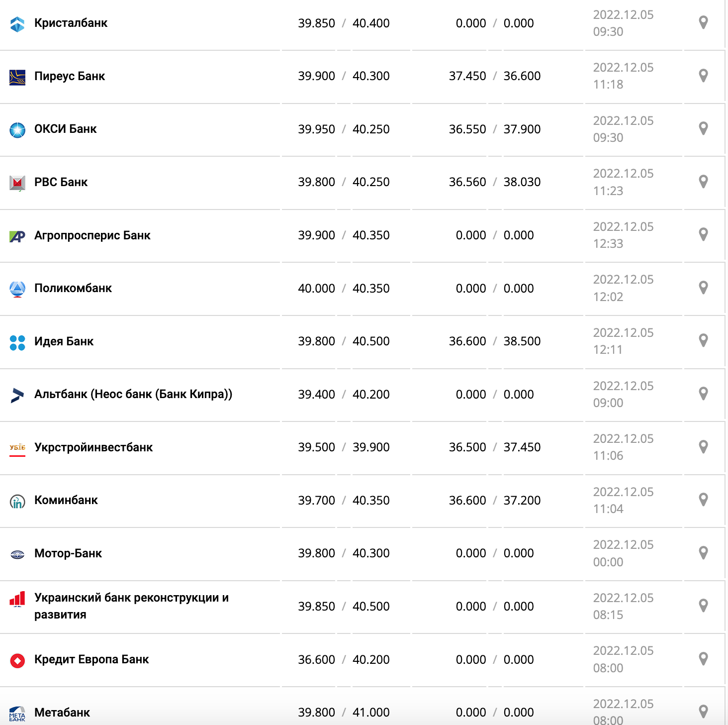Click the РВС Банк update time 11:23
This screenshot has width=728, height=725.
pos(608,191)
